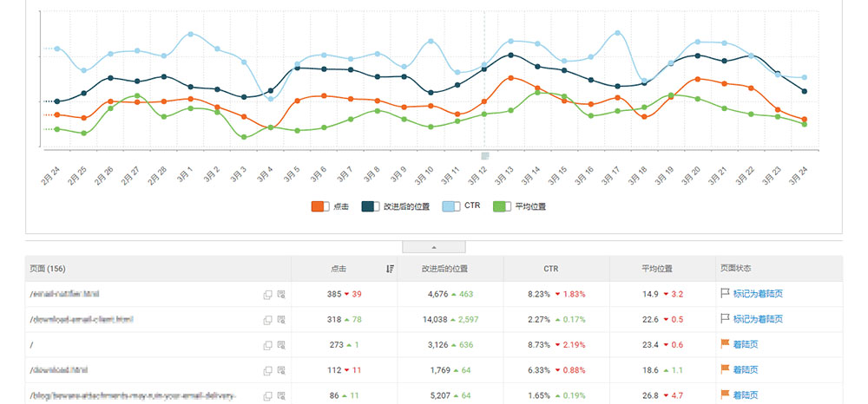The image size is (868, 404).
Task: Click the orange flag in the fourth row
Action: pos(725,370)
